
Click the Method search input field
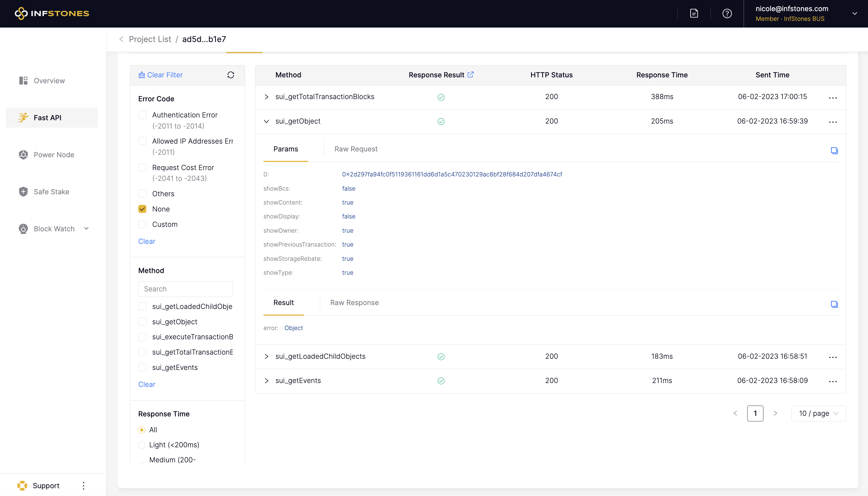[185, 289]
